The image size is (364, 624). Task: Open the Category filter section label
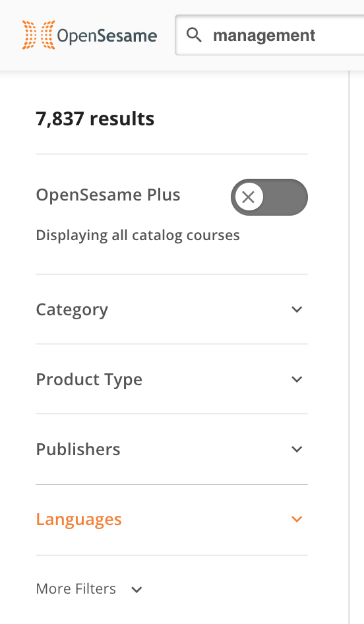(72, 309)
